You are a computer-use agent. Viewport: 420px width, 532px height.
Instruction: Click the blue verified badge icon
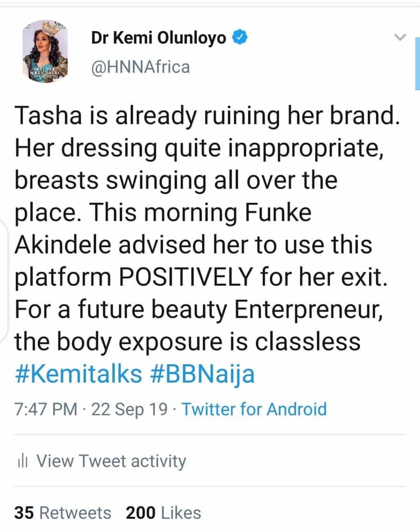point(240,38)
